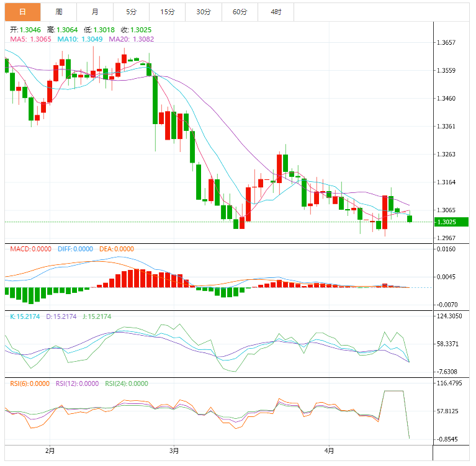Open the 5分 timeframe tab
This screenshot has height=466, width=476.
pos(131,12)
